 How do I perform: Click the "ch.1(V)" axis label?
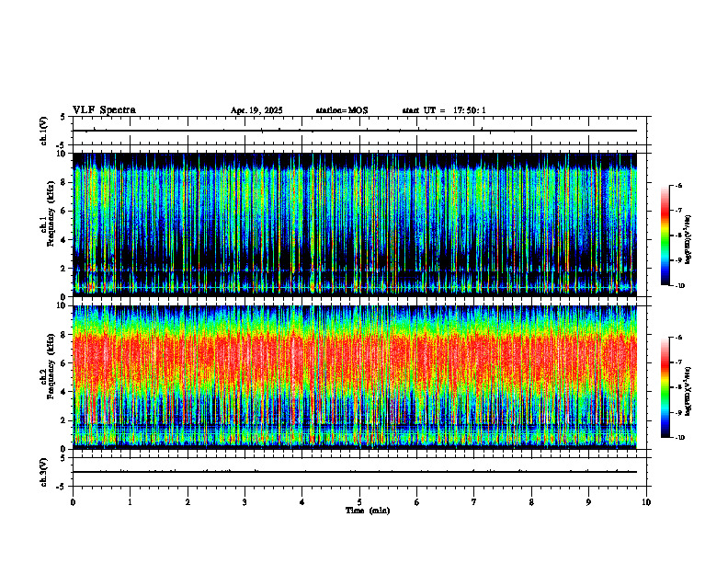coord(44,131)
